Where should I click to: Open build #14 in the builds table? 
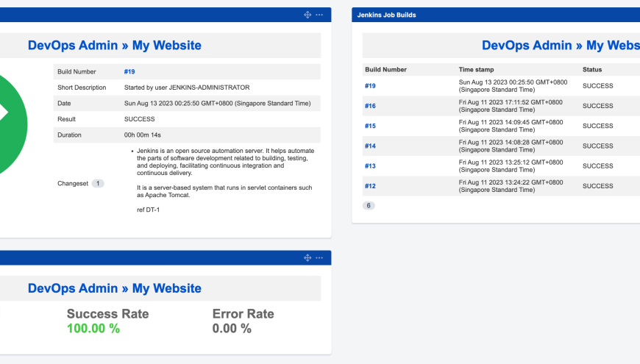click(x=370, y=146)
